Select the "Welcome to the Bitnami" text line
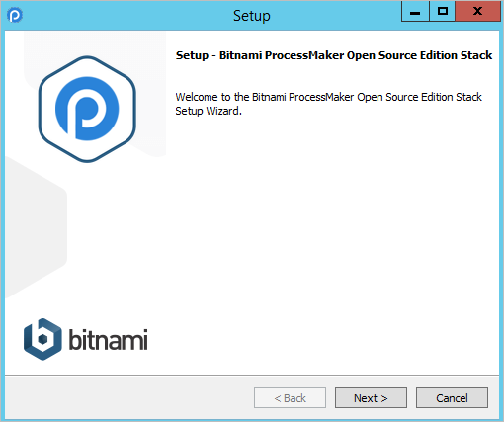 pos(328,97)
